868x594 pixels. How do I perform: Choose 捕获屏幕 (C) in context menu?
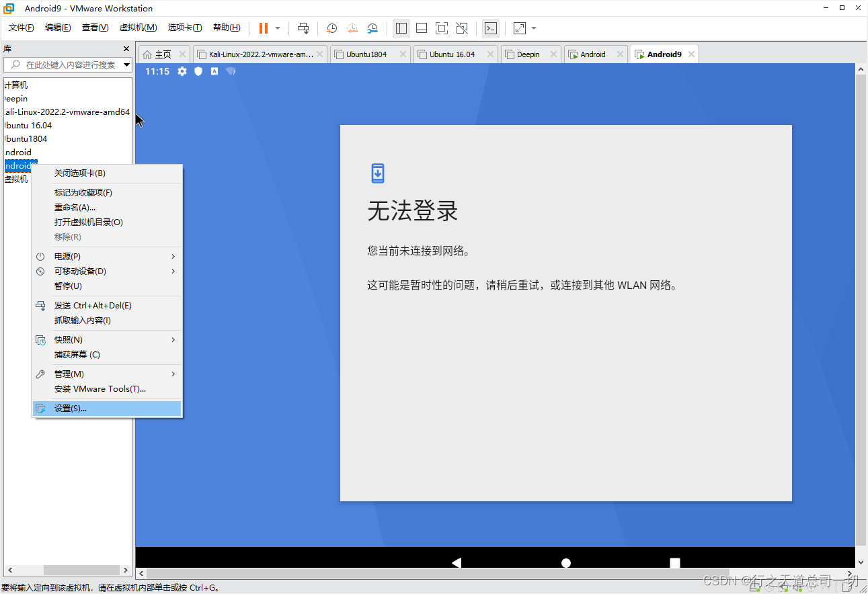(107, 355)
